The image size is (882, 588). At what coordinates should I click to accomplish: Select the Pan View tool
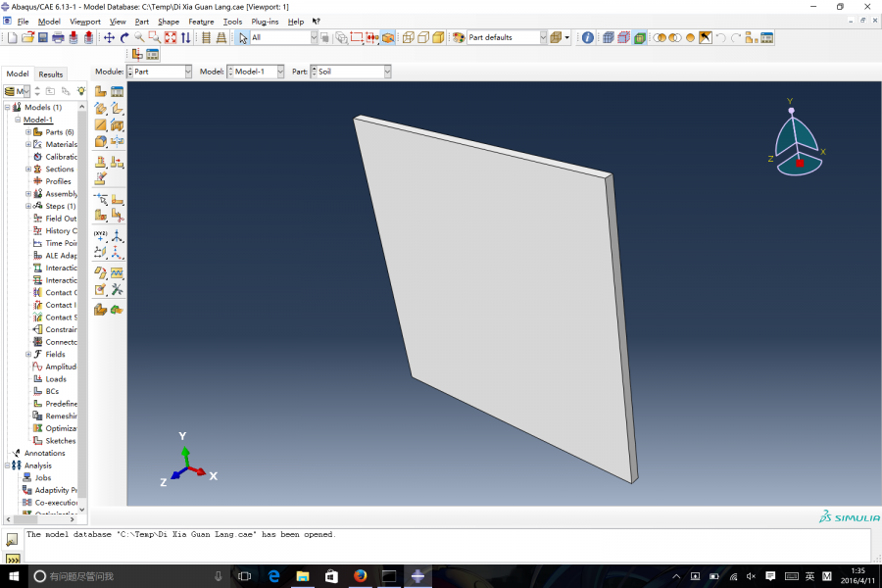[x=109, y=37]
